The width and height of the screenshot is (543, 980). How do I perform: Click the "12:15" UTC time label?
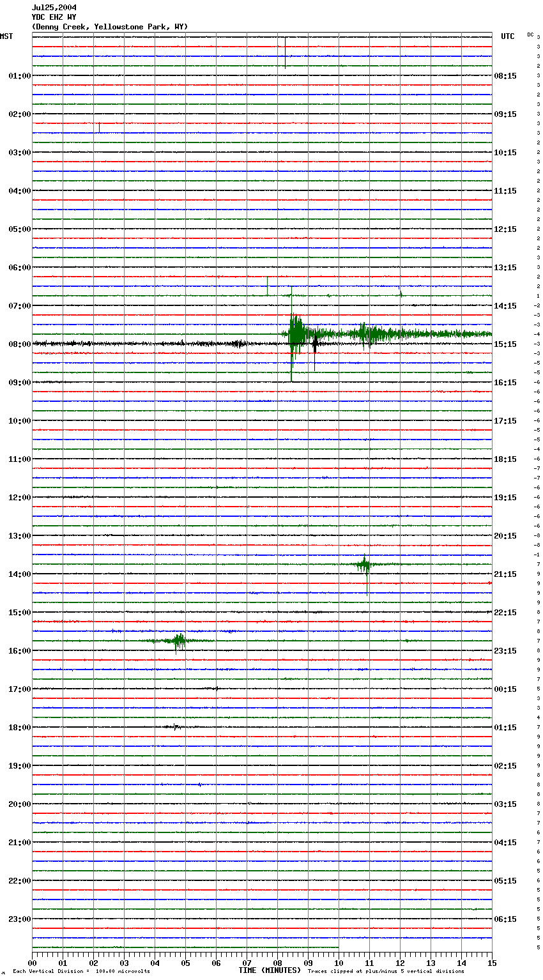click(505, 229)
